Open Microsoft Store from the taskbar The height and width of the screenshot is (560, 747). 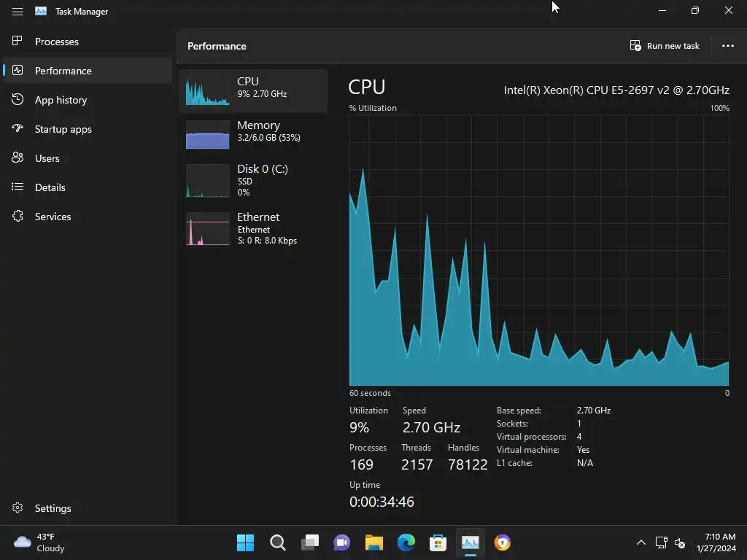click(x=438, y=542)
